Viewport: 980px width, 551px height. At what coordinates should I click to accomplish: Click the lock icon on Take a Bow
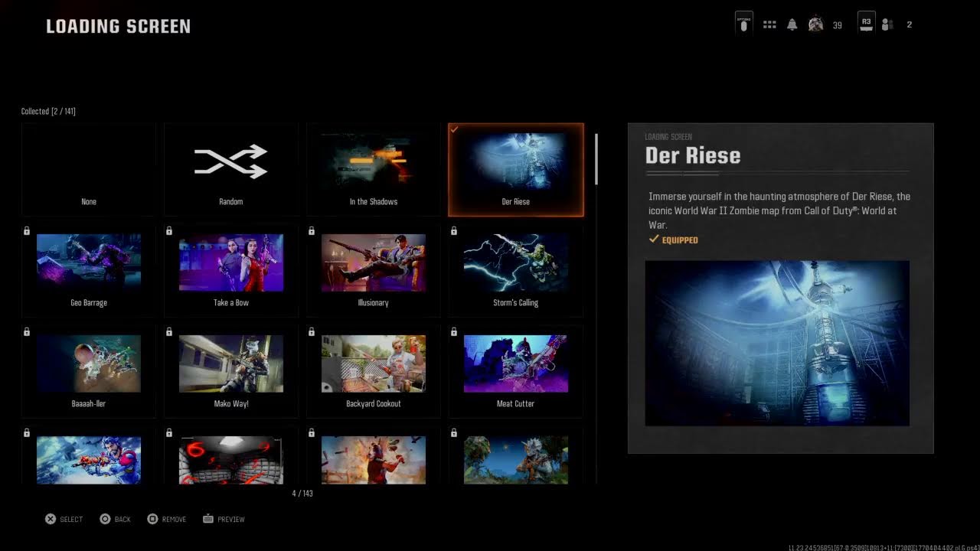(x=169, y=231)
